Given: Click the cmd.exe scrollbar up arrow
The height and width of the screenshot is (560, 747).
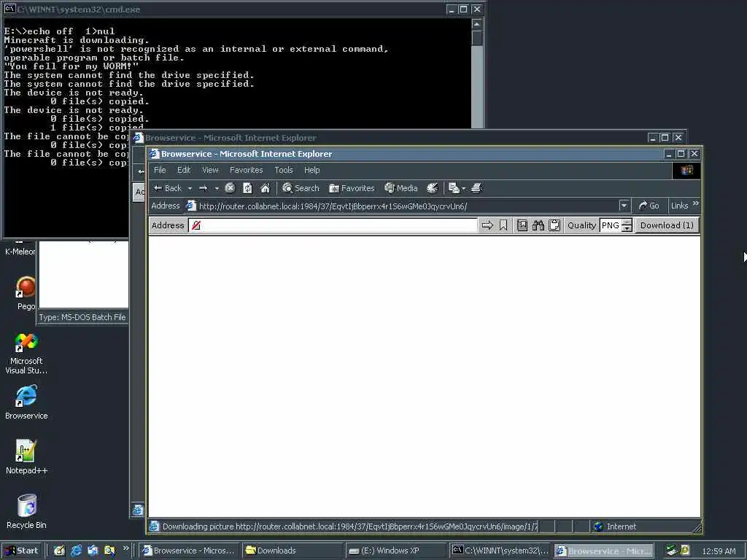Looking at the screenshot, I should click(x=477, y=24).
